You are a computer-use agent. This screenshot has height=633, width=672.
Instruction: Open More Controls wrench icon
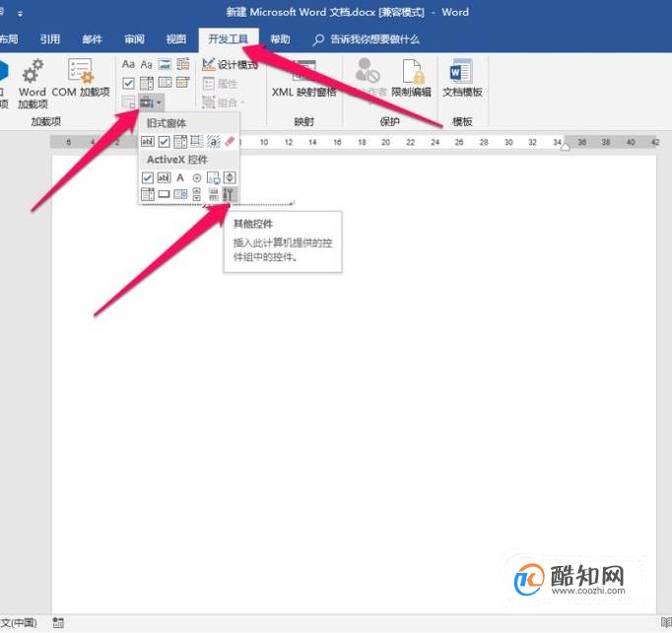230,194
